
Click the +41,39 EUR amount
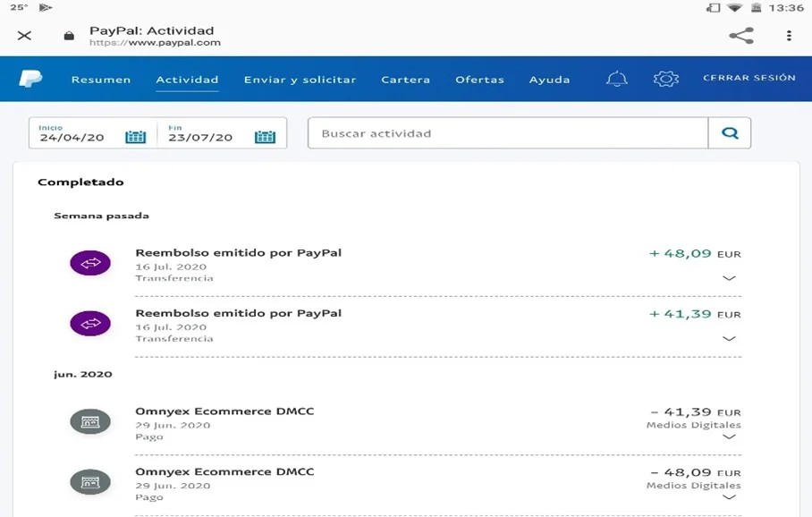695,315
